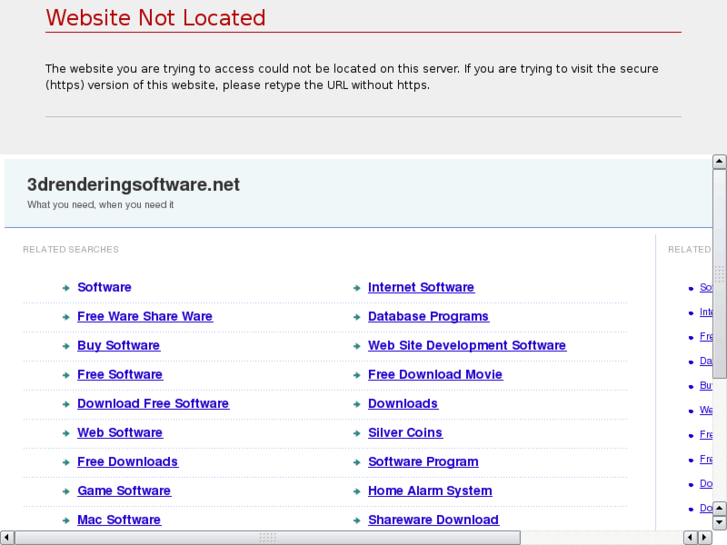727x545 pixels.
Task: Click the arrow bullet next to Buy Software
Action: pos(66,346)
